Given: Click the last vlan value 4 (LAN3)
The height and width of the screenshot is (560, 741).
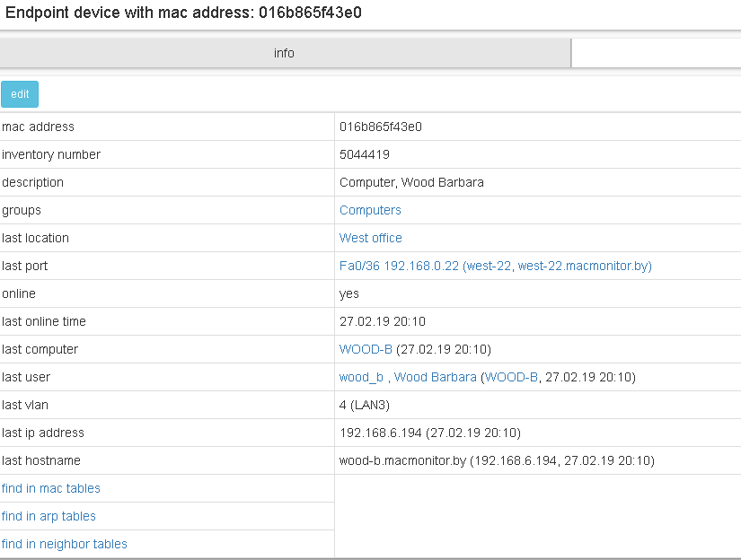Looking at the screenshot, I should point(364,405).
